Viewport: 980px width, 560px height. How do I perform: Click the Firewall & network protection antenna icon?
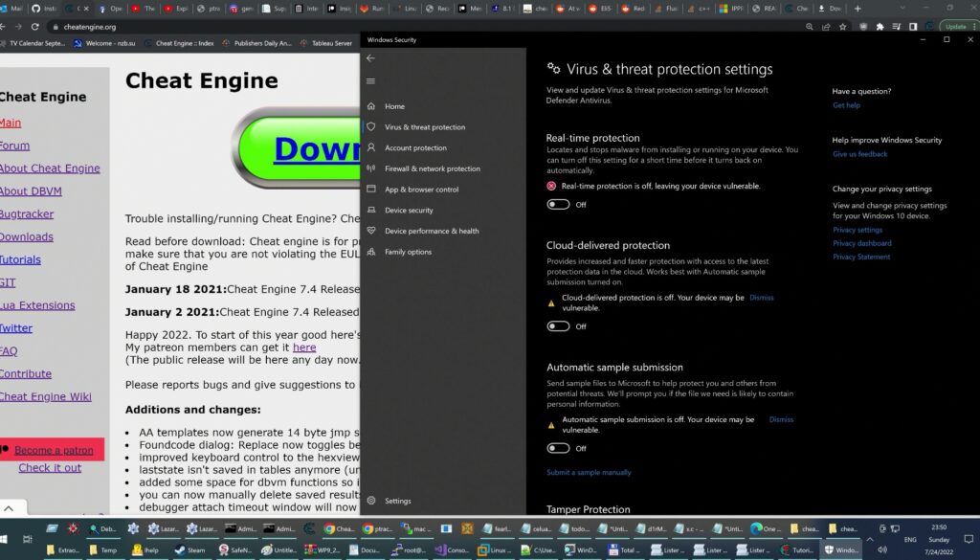coord(371,168)
